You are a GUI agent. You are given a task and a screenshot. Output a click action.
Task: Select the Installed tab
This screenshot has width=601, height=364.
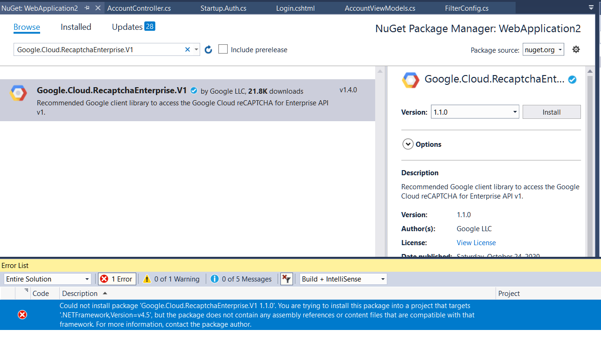click(x=76, y=27)
